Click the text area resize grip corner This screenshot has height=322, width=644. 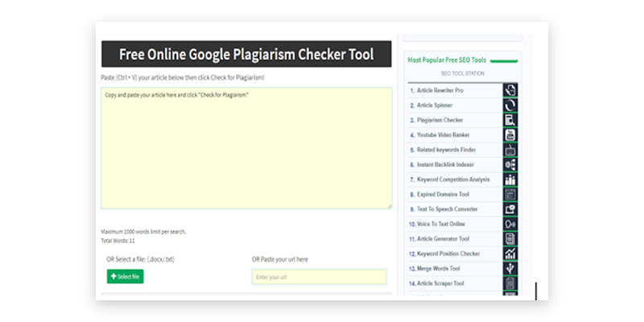tap(390, 206)
